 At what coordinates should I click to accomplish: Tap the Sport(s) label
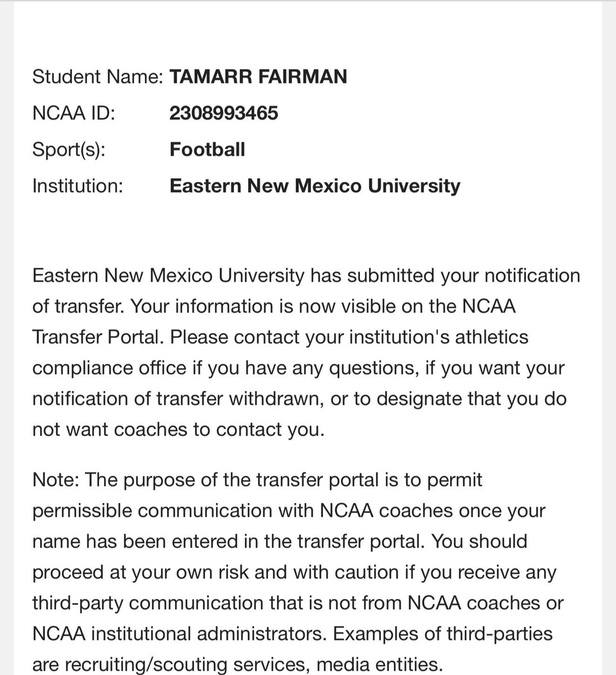tap(69, 150)
